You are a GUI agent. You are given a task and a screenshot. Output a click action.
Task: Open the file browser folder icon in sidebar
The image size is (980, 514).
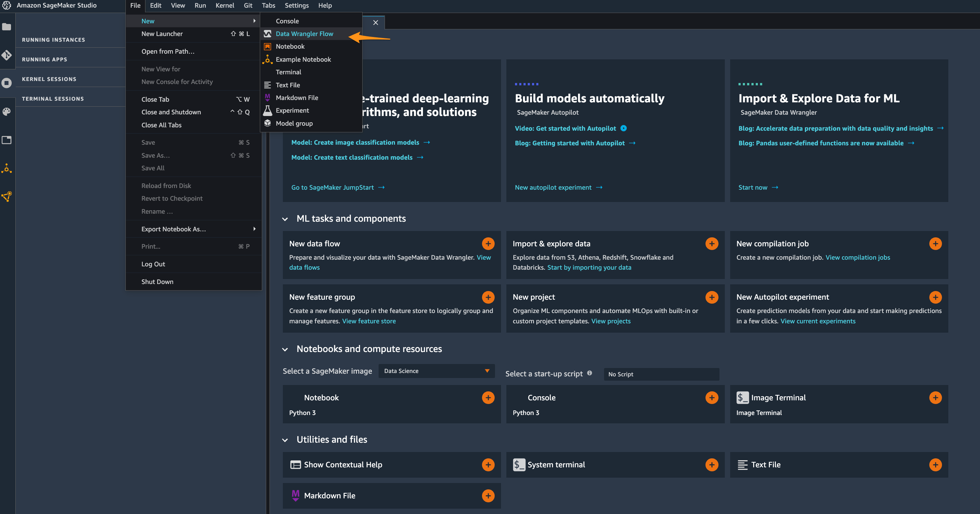pos(7,27)
